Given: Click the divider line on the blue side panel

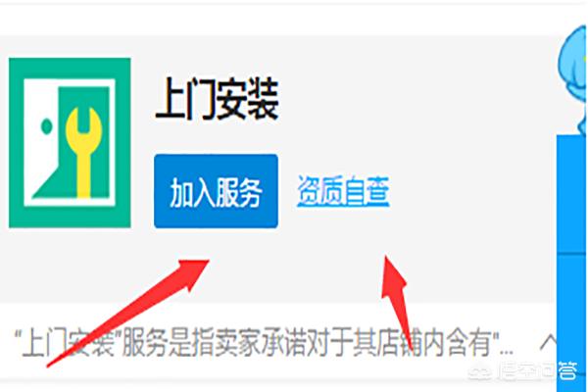Looking at the screenshot, I should coord(571,255).
